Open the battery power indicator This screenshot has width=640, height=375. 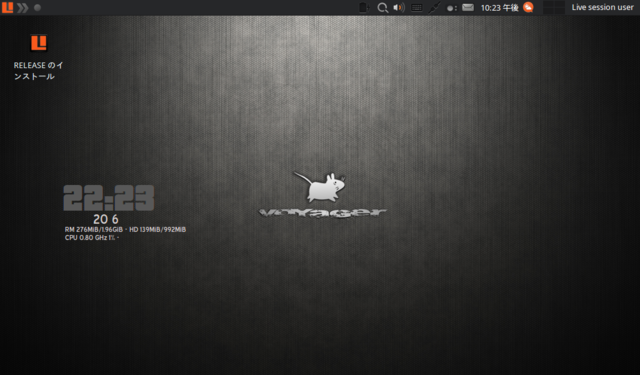[364, 8]
